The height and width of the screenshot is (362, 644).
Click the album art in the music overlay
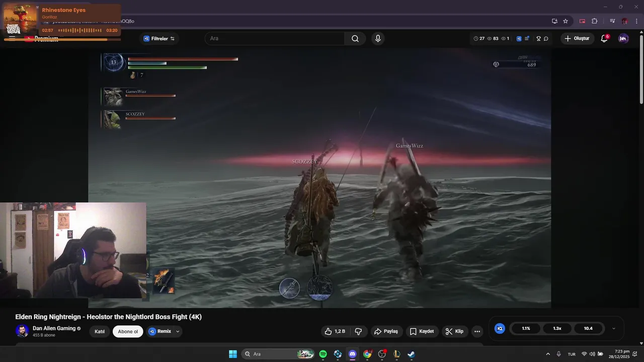click(x=21, y=19)
